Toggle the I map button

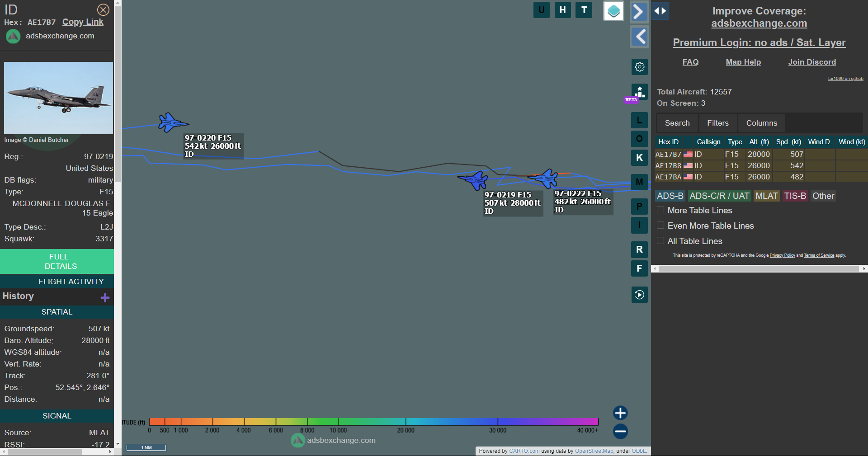pyautogui.click(x=639, y=225)
